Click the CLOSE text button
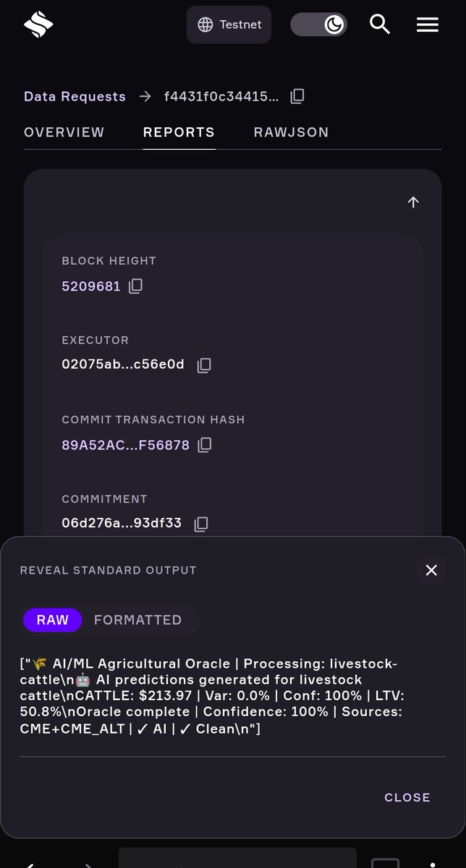466x868 pixels. (407, 797)
